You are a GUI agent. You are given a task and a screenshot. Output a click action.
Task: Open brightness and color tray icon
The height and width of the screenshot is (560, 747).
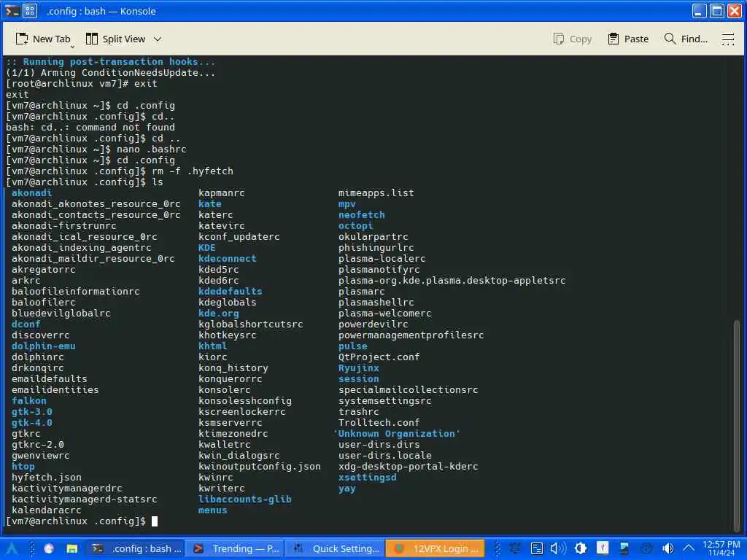tap(580, 548)
